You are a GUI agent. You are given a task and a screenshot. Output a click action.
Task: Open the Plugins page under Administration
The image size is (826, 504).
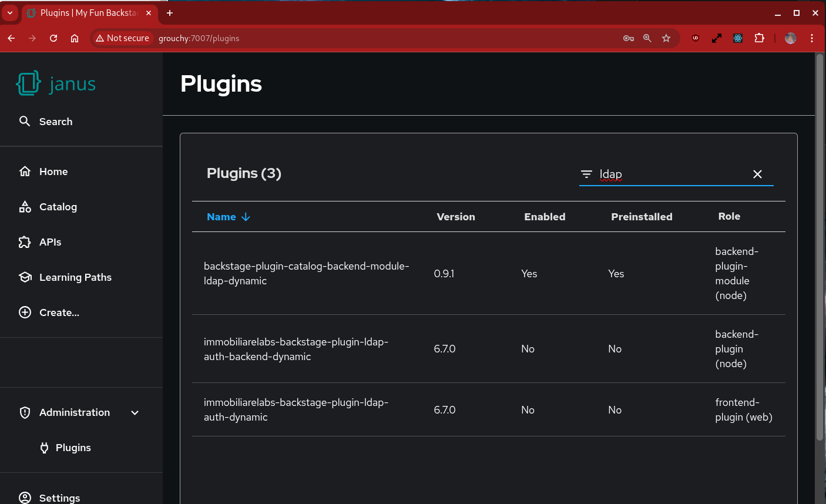[x=73, y=448]
